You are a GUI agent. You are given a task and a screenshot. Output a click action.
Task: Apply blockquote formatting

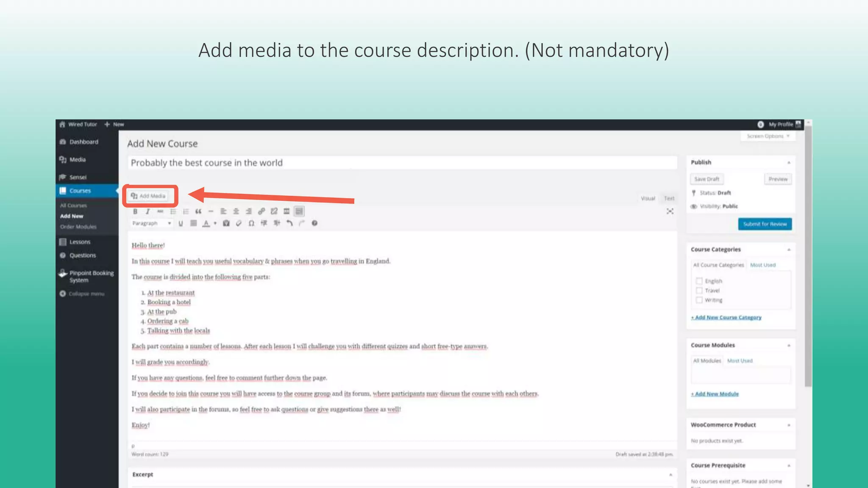pyautogui.click(x=198, y=211)
